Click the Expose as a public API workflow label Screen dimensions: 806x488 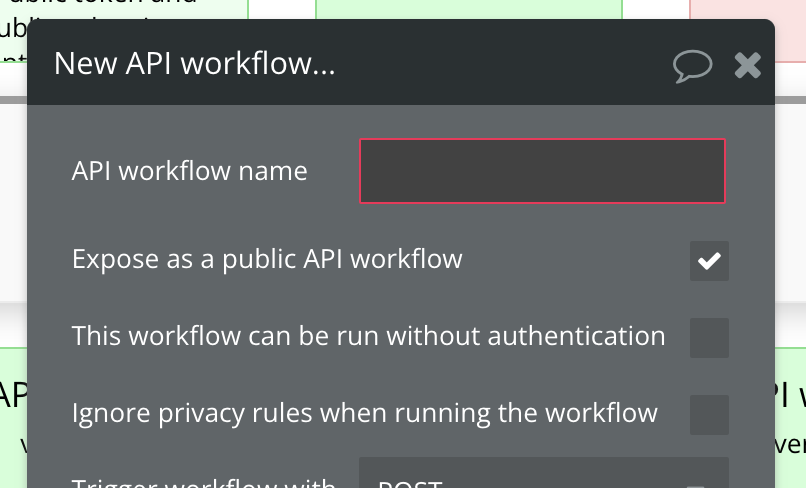(x=267, y=260)
